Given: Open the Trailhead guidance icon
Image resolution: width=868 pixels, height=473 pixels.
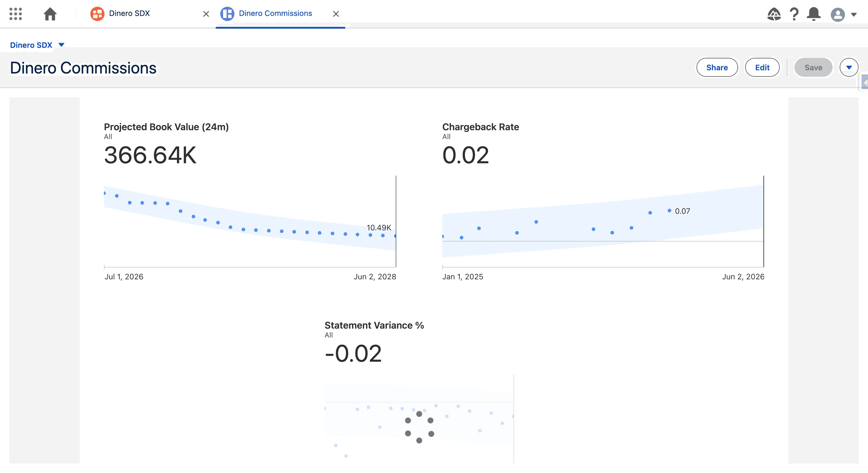Looking at the screenshot, I should click(774, 14).
